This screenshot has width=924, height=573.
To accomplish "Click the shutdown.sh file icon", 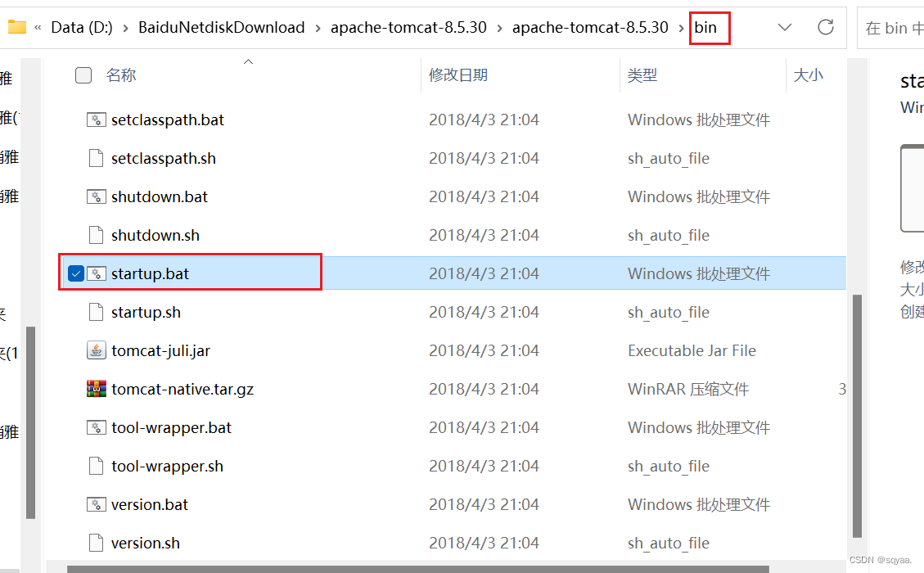I will [x=96, y=235].
